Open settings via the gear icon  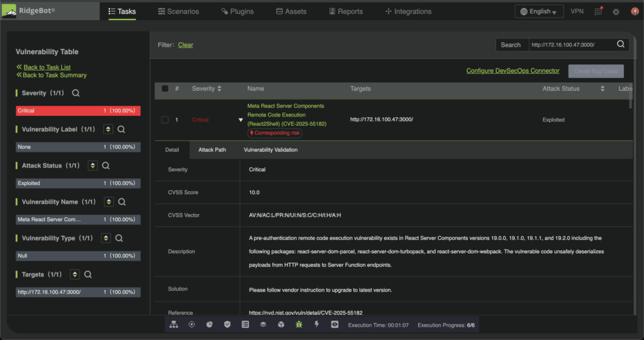pos(616,11)
